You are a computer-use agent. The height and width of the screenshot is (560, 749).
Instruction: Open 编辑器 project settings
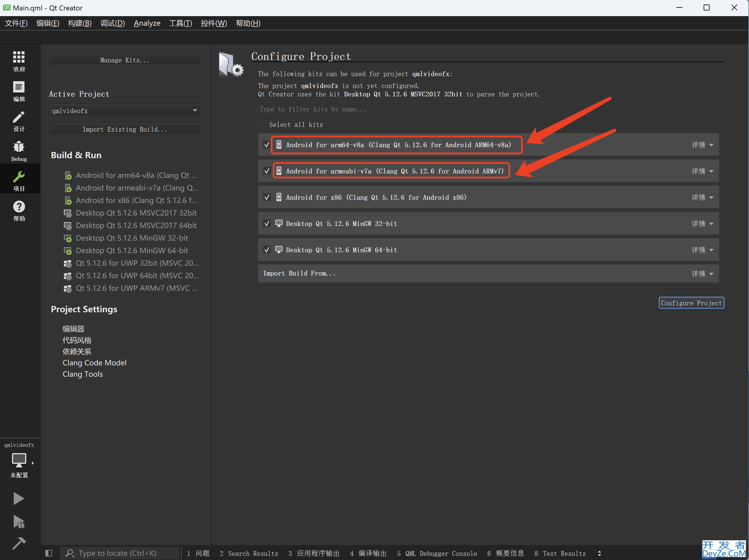coord(73,329)
